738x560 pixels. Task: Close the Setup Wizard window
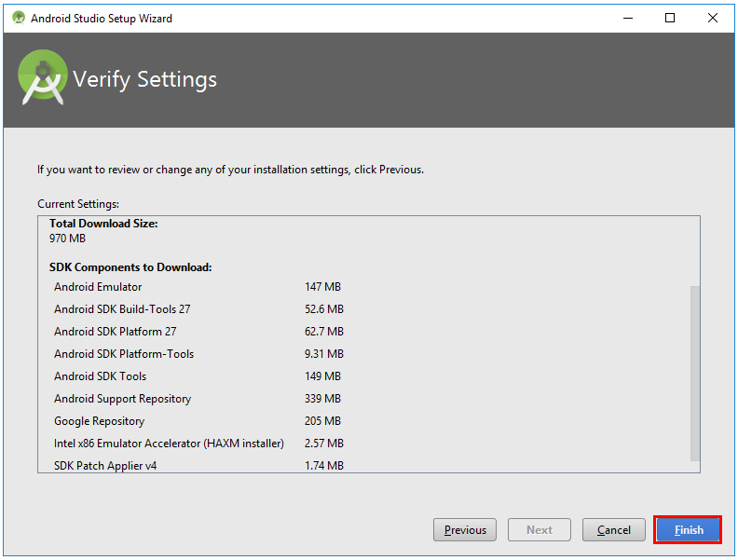[x=713, y=18]
